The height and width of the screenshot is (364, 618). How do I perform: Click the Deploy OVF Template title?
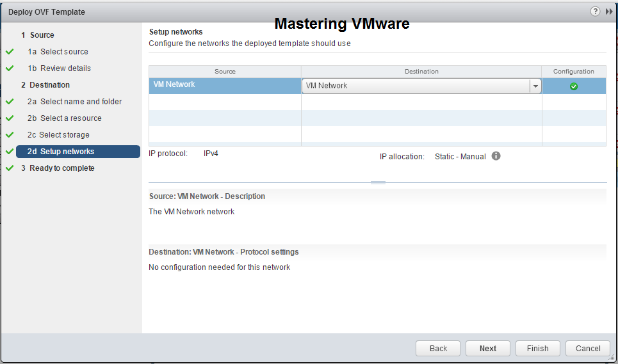point(47,12)
